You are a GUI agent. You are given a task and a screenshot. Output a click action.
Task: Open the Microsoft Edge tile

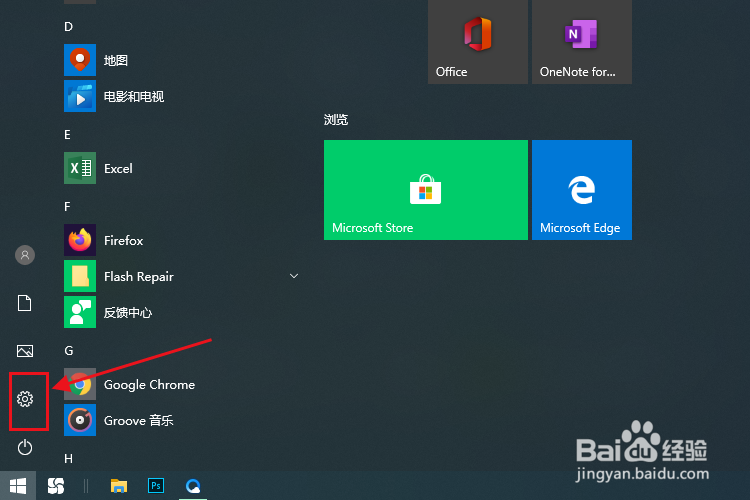pos(582,190)
